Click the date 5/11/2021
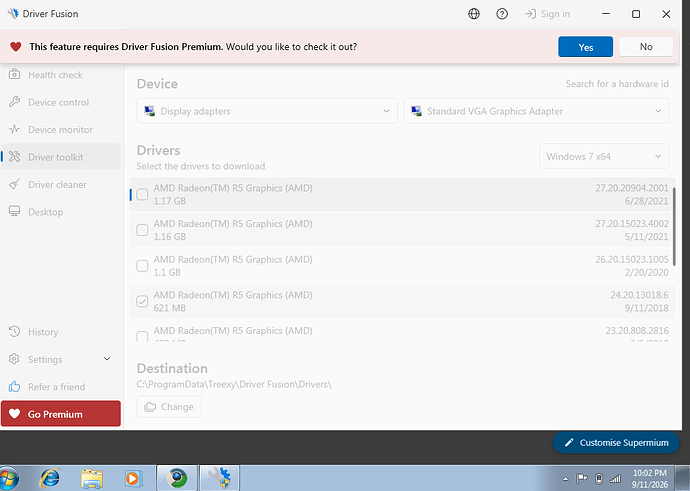Viewport: 690px width, 491px height. pyautogui.click(x=646, y=237)
